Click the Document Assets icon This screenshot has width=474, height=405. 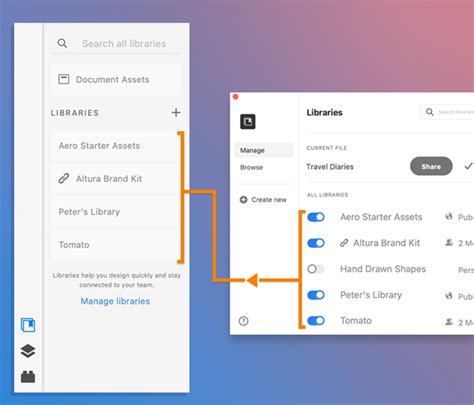tap(63, 79)
